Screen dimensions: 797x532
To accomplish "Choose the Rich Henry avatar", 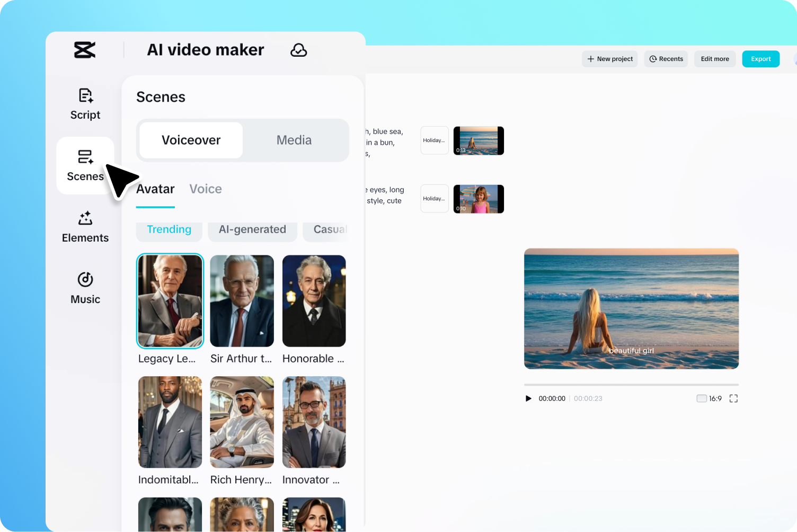I will click(x=242, y=422).
